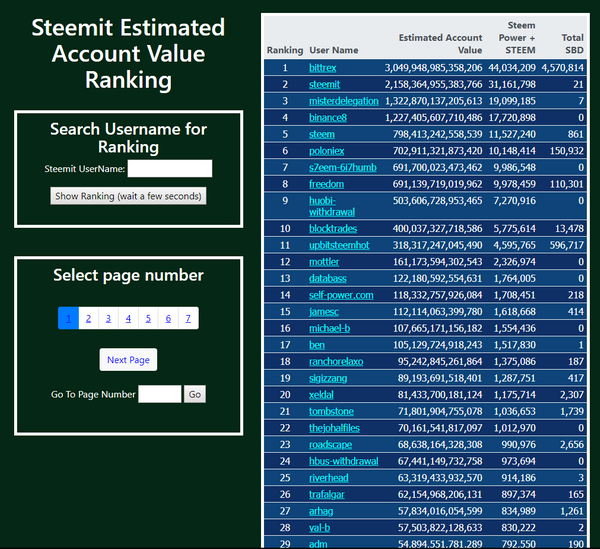600x549 pixels.
Task: Go to page 2 in pagination
Action: click(88, 318)
